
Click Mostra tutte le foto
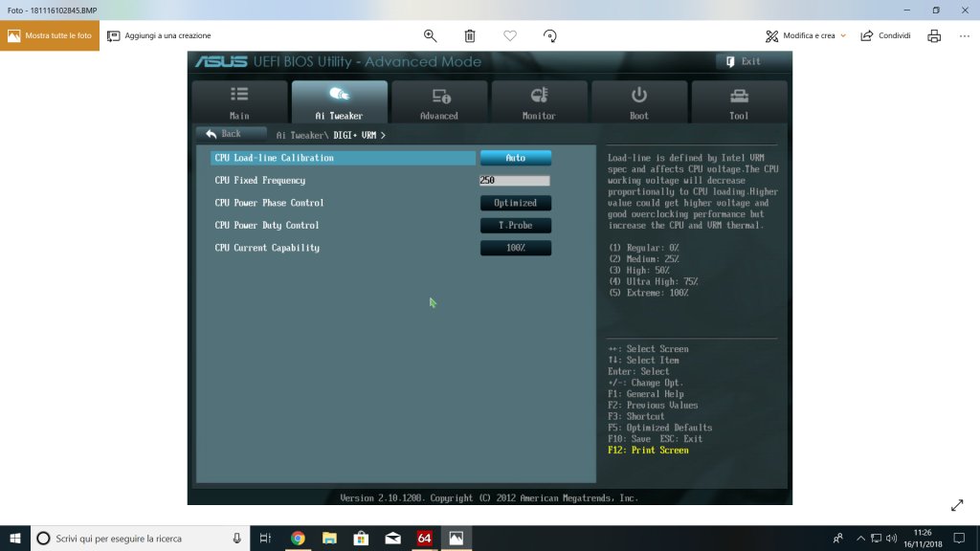tap(50, 35)
